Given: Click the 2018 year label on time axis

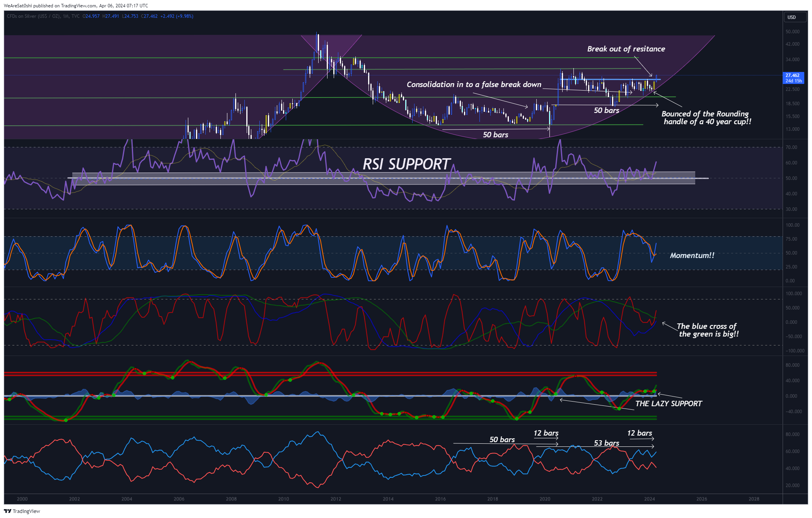Looking at the screenshot, I should (493, 499).
